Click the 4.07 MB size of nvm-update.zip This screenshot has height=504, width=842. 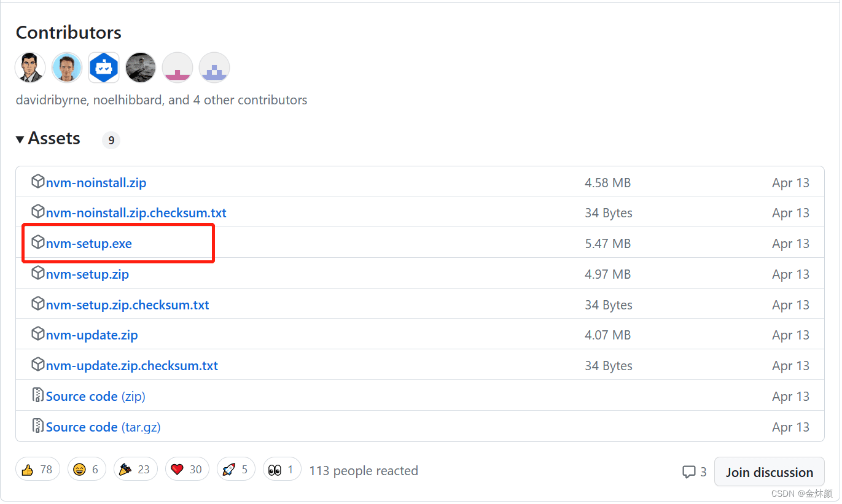[608, 335]
